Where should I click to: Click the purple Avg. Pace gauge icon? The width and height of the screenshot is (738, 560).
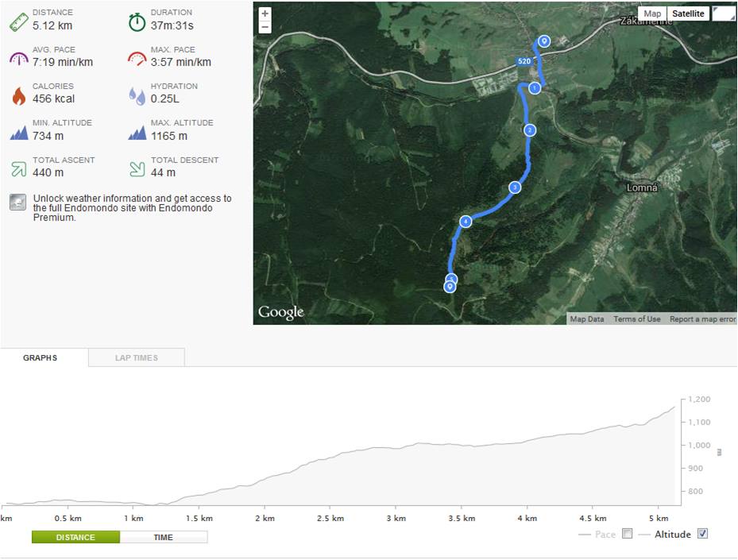coord(19,58)
